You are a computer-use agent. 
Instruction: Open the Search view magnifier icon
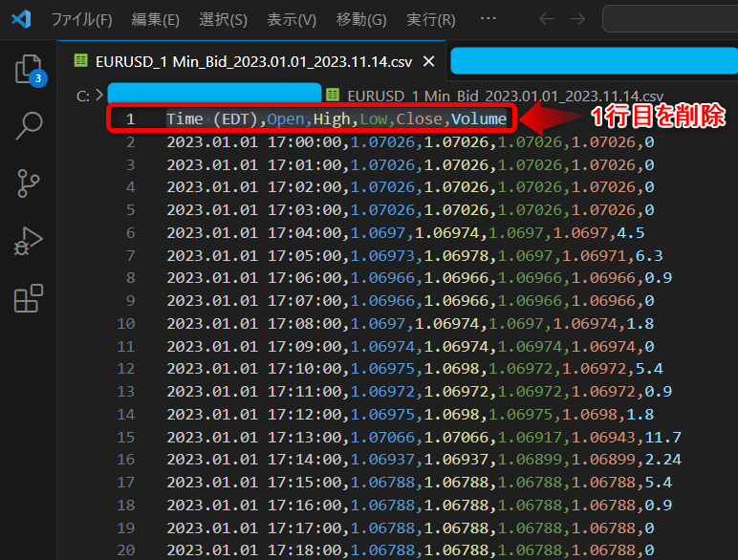[x=29, y=125]
